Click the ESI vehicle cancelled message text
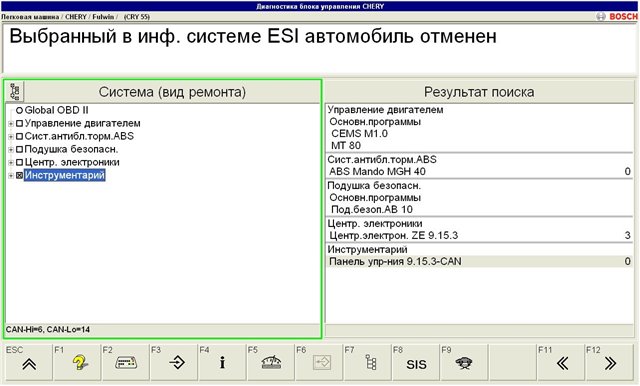This screenshot has height=386, width=640. pos(253,36)
